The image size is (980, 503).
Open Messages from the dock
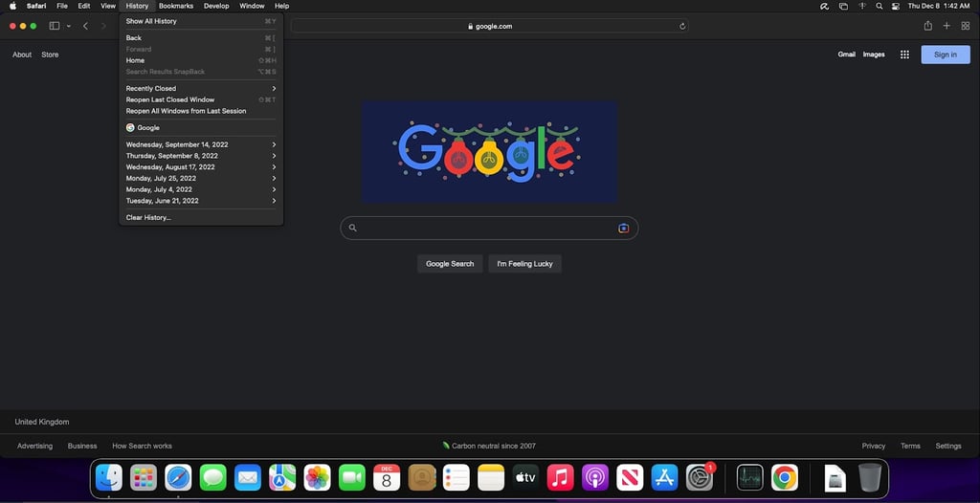click(213, 478)
